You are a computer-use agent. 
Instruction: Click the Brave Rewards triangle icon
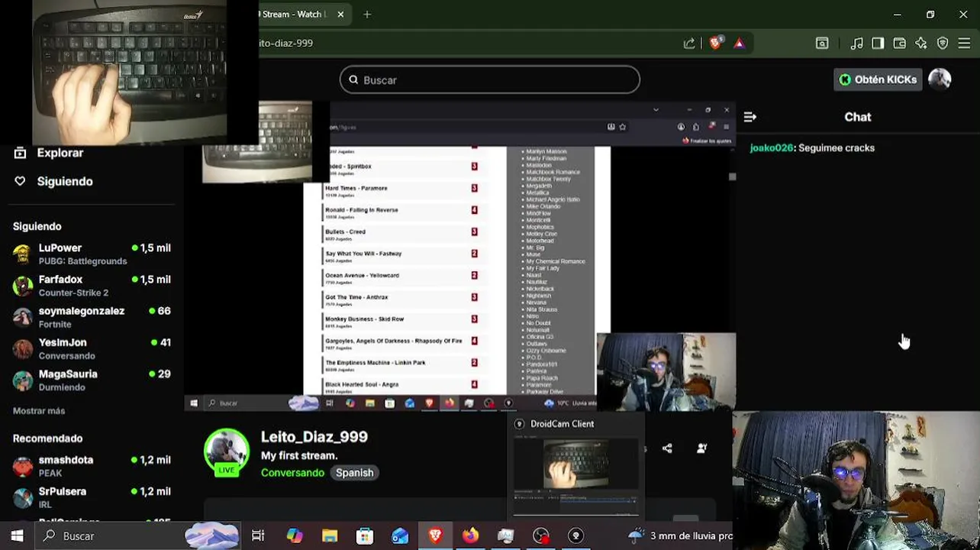739,44
